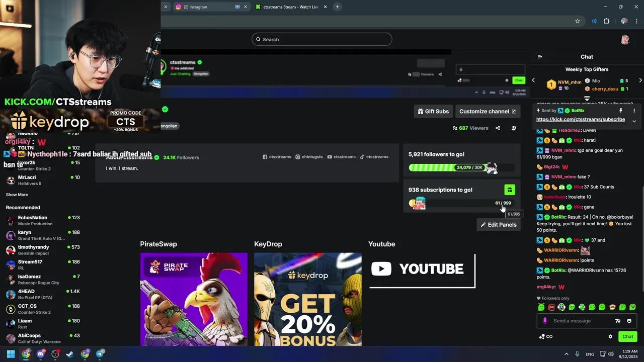Show hidden system tray icons
The image size is (644, 362).
(x=566, y=354)
